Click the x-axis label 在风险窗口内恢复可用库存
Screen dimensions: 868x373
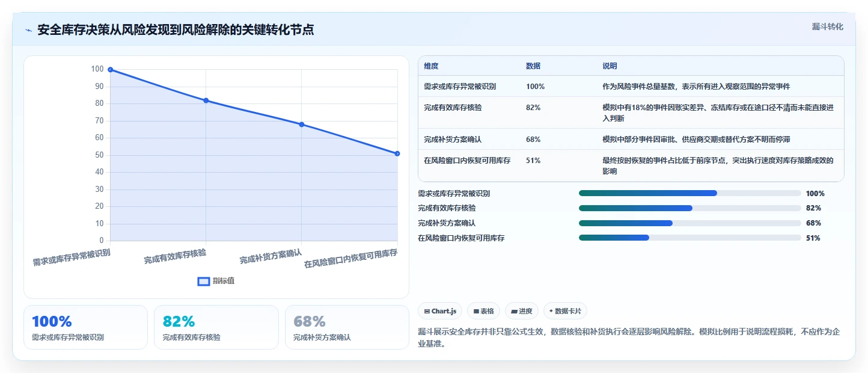coord(351,259)
